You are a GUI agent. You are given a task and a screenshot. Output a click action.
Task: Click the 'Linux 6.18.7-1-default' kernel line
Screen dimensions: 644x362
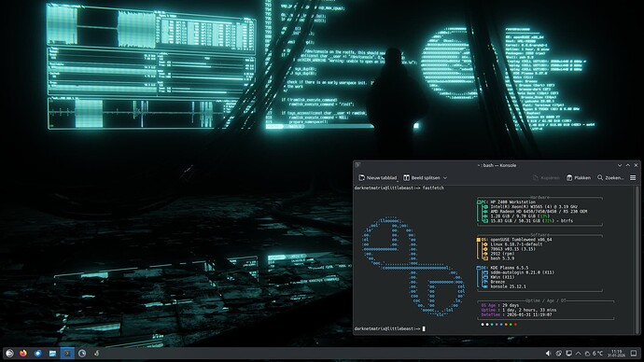click(517, 244)
